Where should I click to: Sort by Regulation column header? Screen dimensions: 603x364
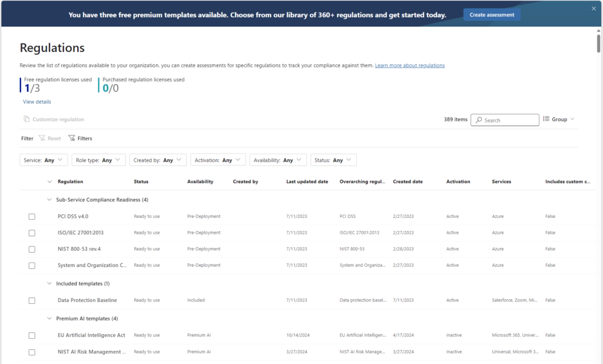tap(70, 181)
